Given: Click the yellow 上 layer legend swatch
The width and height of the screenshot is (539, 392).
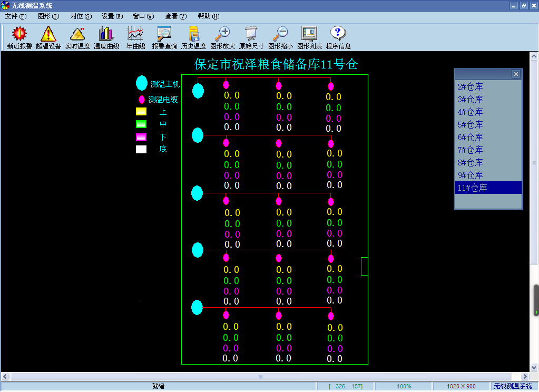Looking at the screenshot, I should coord(141,112).
